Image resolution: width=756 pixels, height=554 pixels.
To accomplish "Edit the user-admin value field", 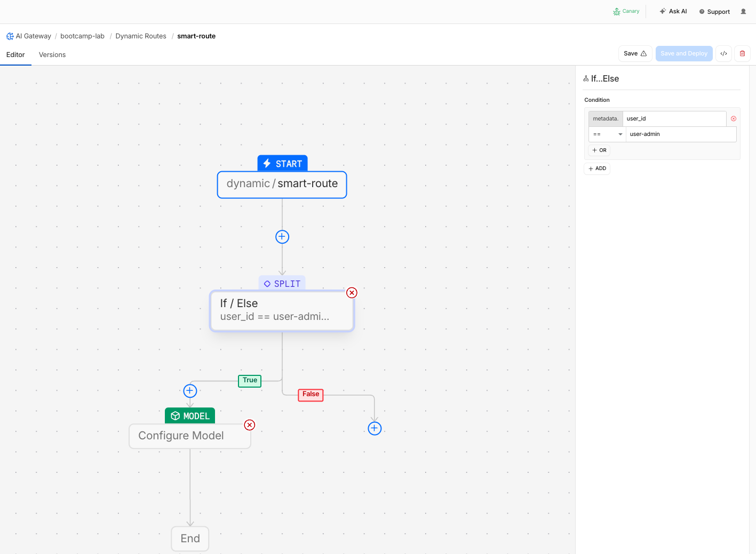I will [x=681, y=134].
